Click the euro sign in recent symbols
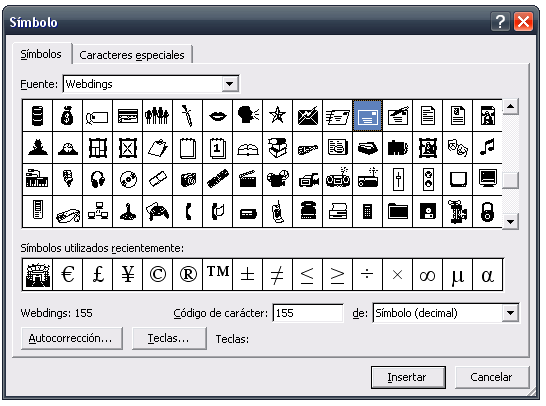The width and height of the screenshot is (546, 406). (67, 274)
